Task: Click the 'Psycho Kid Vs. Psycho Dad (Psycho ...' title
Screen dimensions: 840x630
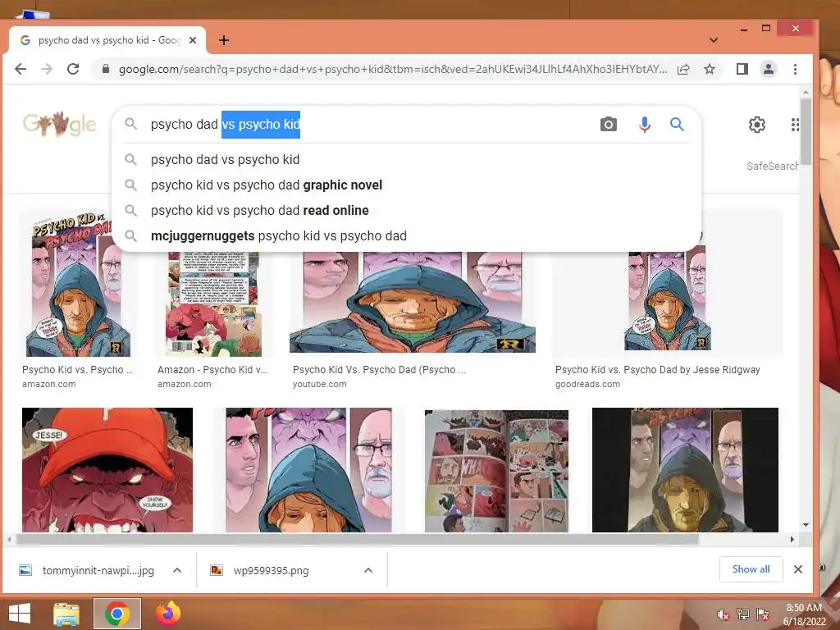Action: (x=379, y=370)
